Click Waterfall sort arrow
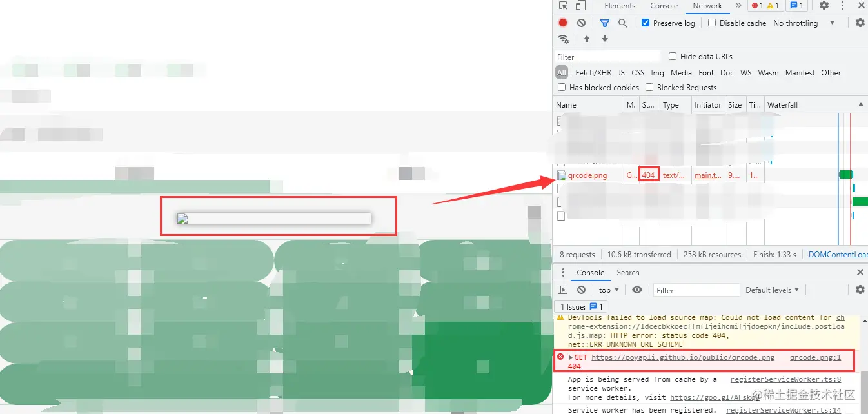 click(x=861, y=104)
